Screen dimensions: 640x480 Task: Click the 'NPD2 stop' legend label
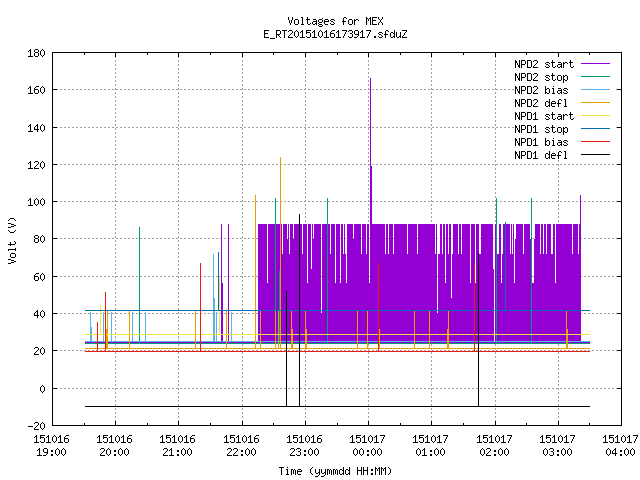point(541,77)
